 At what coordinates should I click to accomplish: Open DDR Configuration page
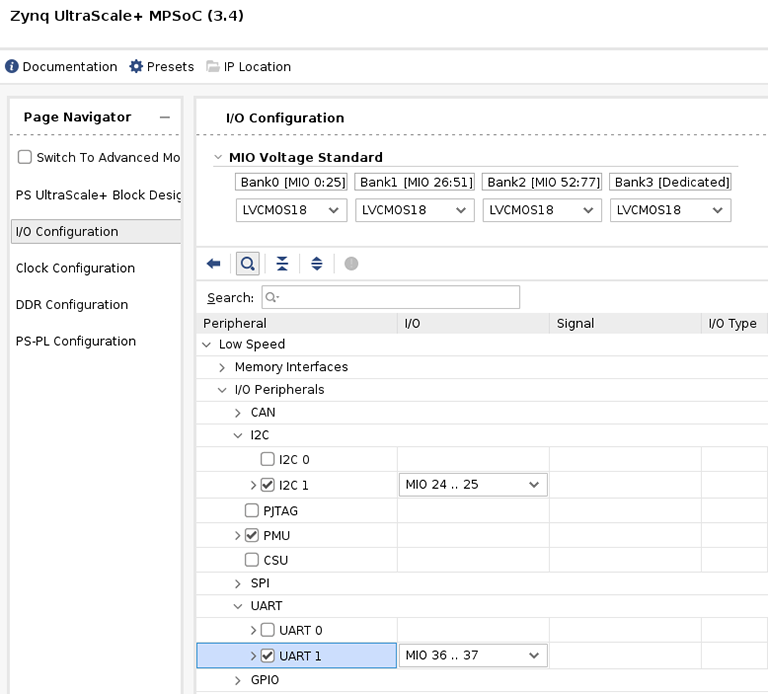(72, 305)
